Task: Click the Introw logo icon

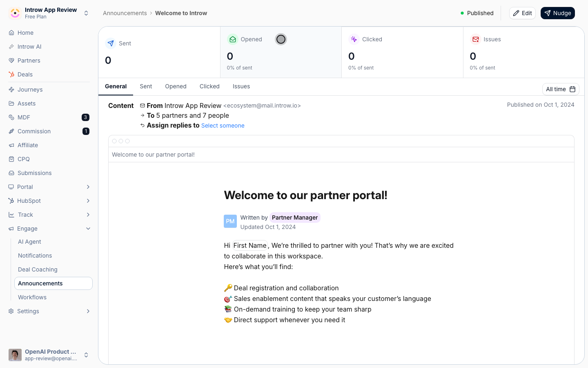Action: (15, 13)
